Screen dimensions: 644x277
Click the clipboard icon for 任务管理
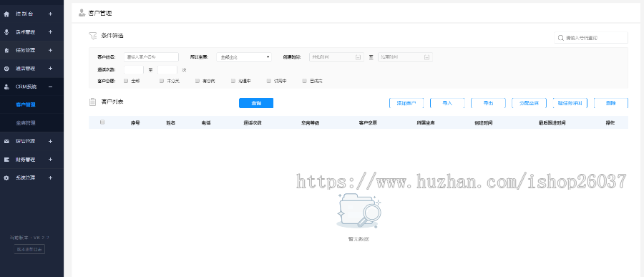6,51
